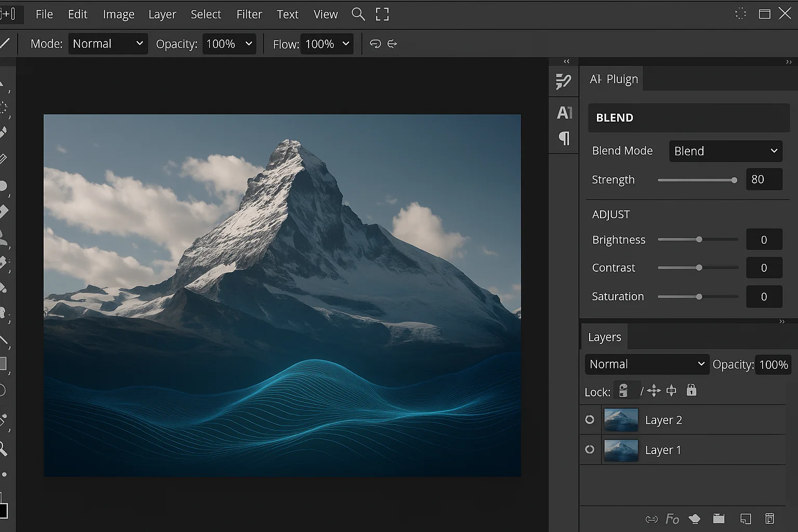Click the mountain image on the canvas
This screenshot has height=532, width=798.
click(282, 295)
